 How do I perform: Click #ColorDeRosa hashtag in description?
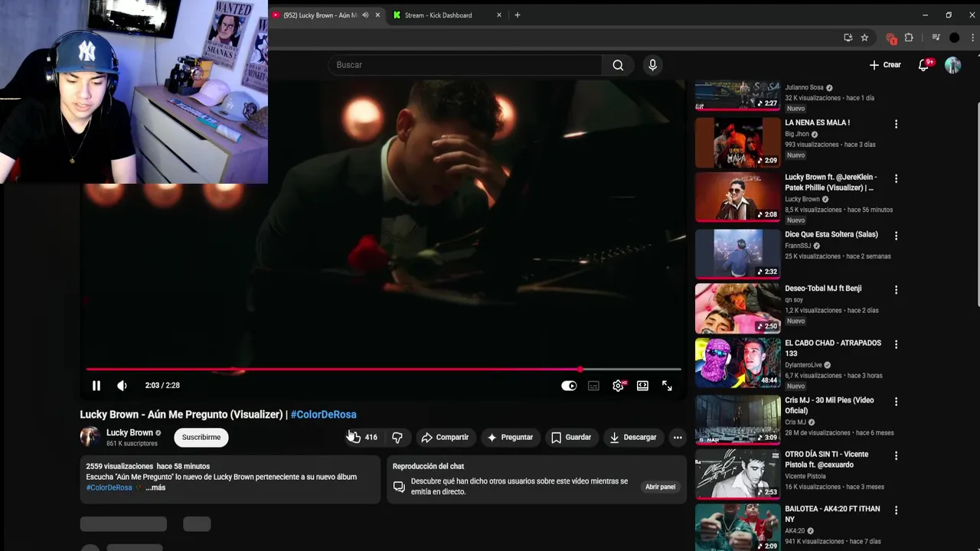(109, 487)
